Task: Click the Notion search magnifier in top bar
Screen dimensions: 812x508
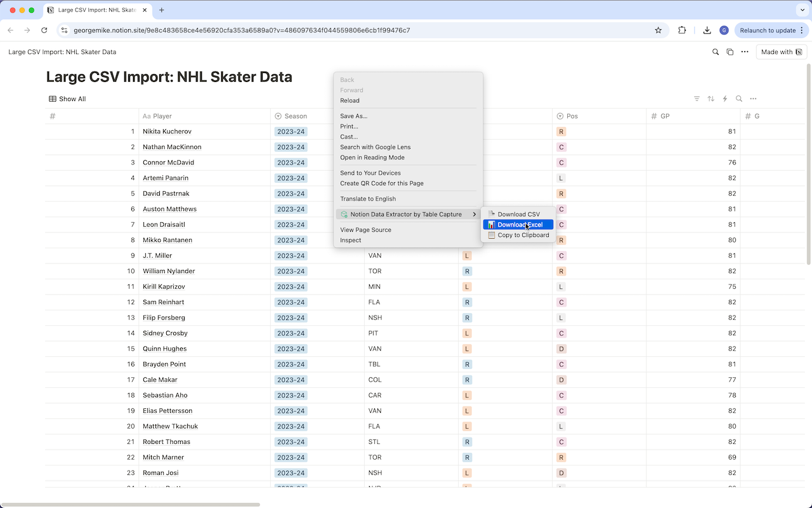Action: click(x=716, y=52)
